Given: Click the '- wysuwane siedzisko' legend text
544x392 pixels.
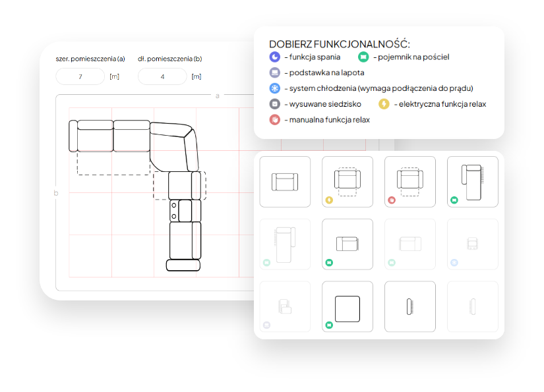Looking at the screenshot, I should (322, 104).
